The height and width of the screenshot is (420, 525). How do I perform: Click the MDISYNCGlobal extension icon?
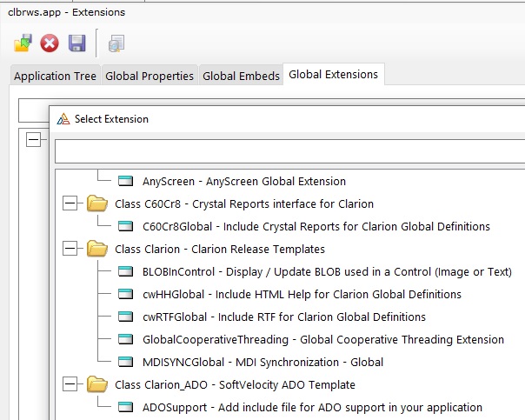tap(127, 362)
